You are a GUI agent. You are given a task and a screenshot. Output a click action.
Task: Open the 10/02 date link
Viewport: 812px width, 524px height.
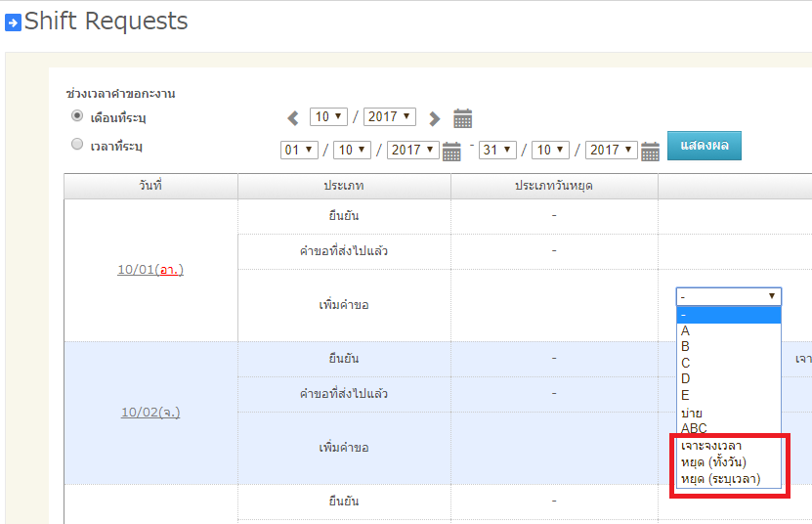click(x=150, y=413)
